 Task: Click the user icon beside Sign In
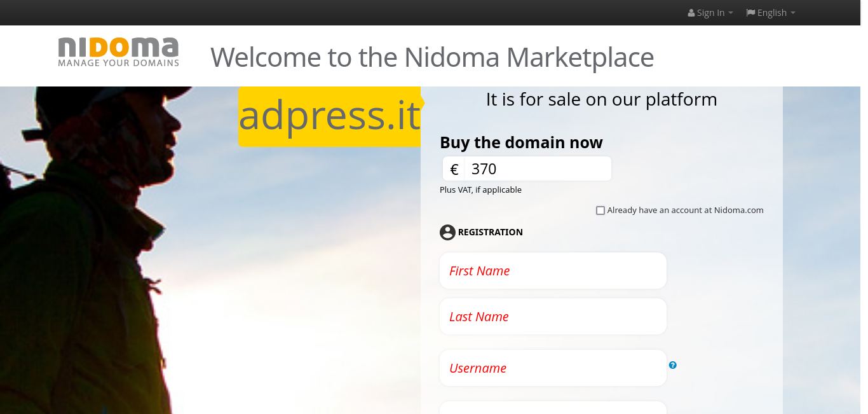pos(691,13)
